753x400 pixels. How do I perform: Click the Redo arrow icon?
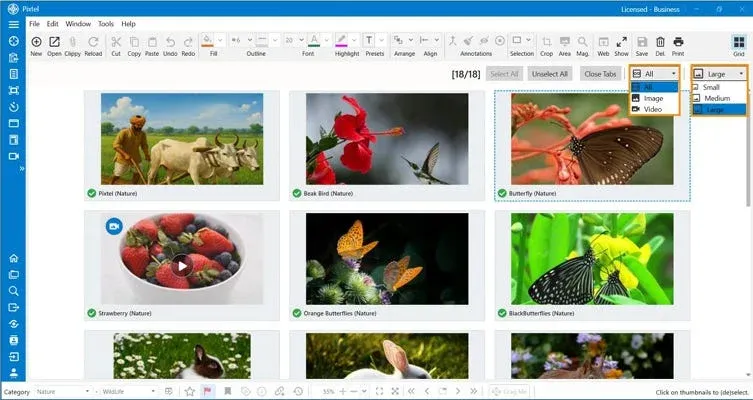[188, 42]
